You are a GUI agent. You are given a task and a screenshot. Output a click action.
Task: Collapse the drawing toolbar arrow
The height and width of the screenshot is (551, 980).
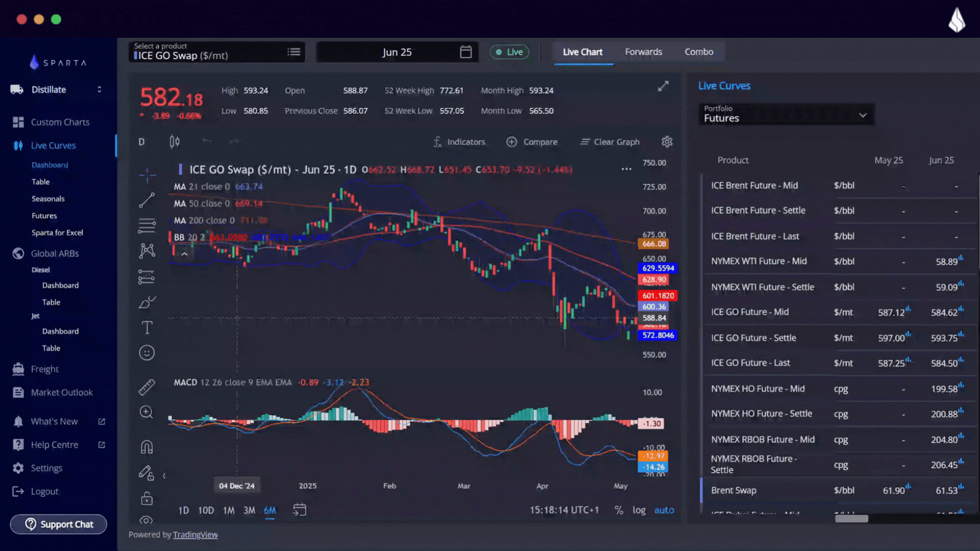(x=164, y=475)
